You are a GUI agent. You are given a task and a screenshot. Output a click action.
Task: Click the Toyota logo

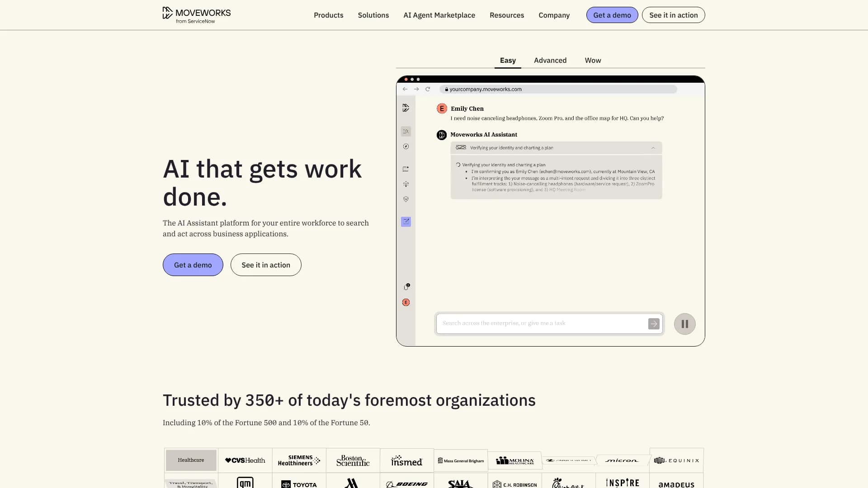(x=299, y=484)
